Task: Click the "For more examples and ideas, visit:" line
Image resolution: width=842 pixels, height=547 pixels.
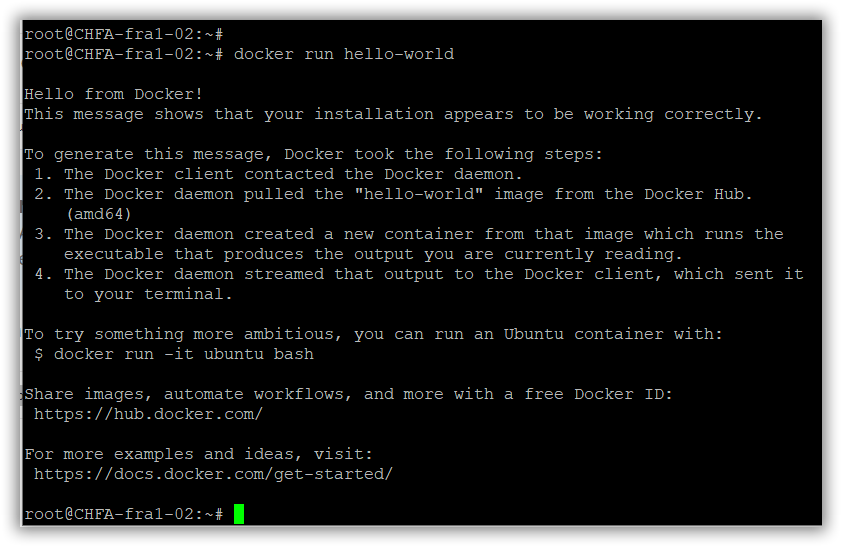Action: (198, 454)
